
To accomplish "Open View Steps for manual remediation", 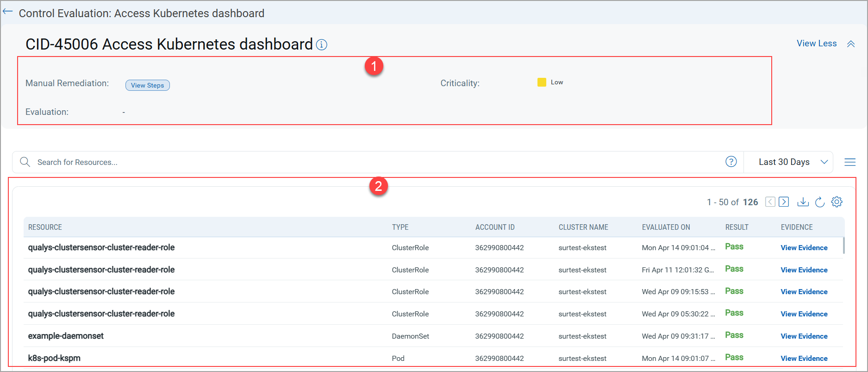I will click(x=148, y=85).
